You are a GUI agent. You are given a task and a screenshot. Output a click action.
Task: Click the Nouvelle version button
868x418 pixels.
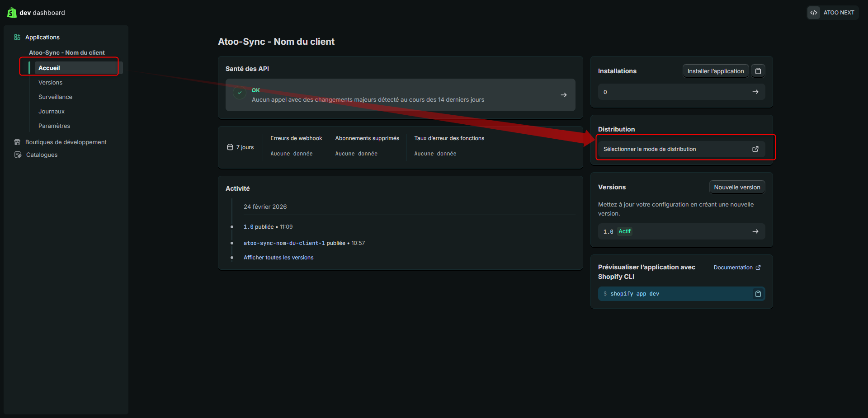click(737, 187)
